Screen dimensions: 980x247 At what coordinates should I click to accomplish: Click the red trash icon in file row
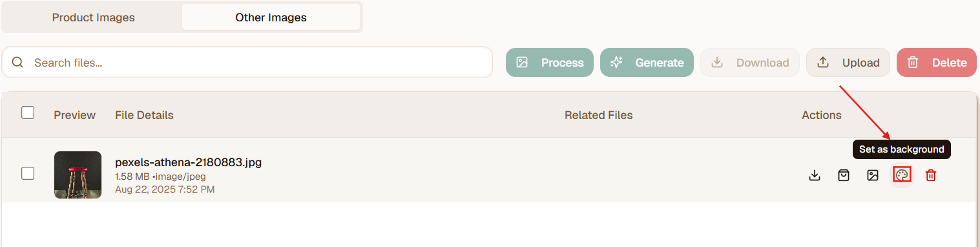pos(931,175)
